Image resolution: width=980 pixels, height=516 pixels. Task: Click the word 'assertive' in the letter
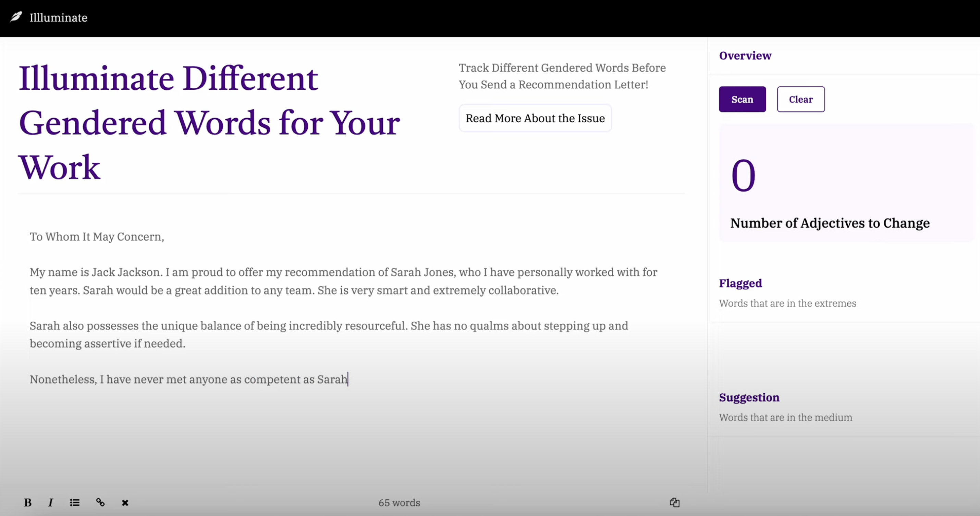107,344
